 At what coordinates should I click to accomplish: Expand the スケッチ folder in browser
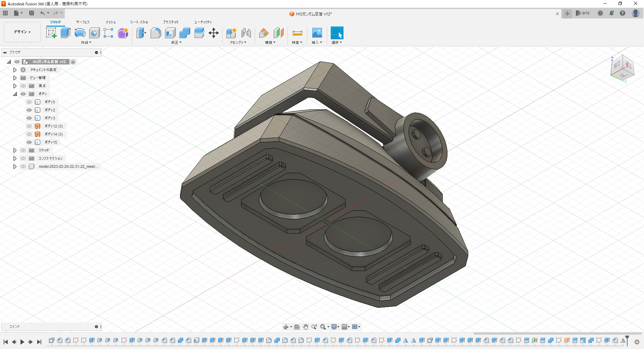(15, 150)
